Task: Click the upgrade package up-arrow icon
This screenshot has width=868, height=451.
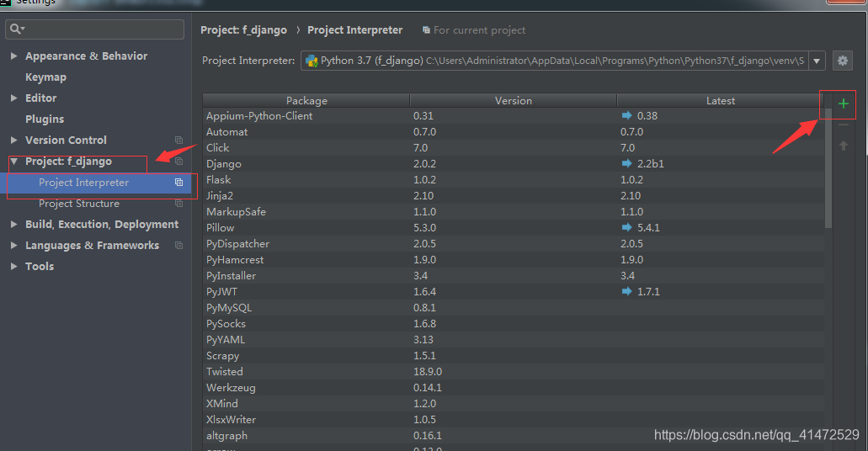Action: pyautogui.click(x=843, y=146)
